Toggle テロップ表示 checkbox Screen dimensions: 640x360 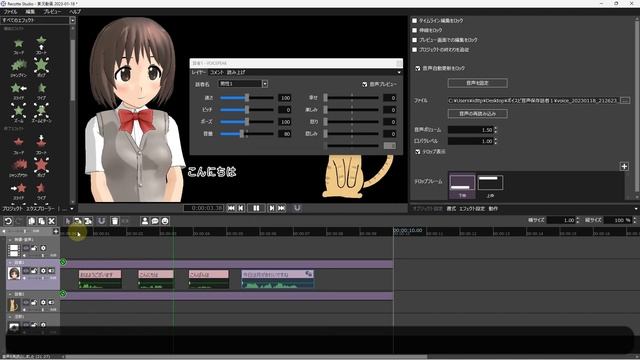coord(418,151)
